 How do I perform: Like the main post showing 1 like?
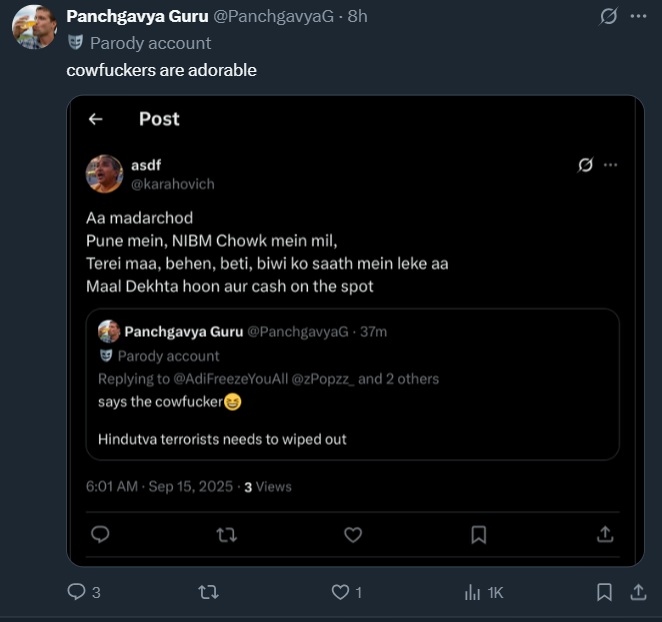(x=340, y=593)
